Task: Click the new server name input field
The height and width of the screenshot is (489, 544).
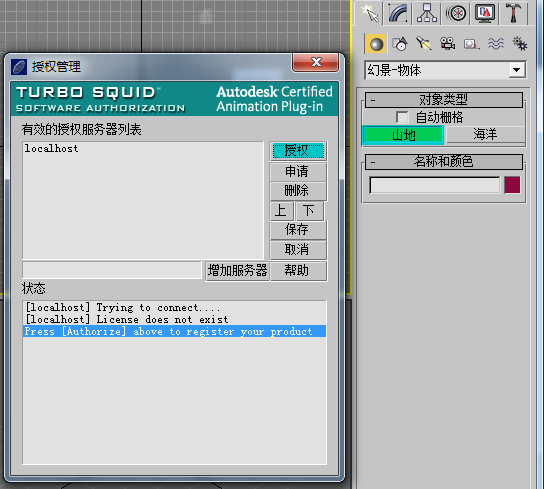Action: pyautogui.click(x=112, y=270)
